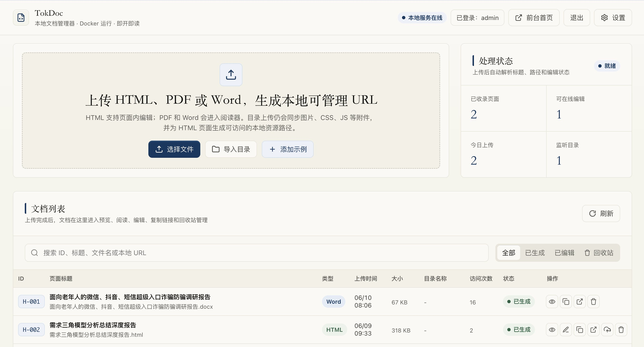This screenshot has width=644, height=347.
Task: Copy link of H-002 document
Action: (x=579, y=330)
